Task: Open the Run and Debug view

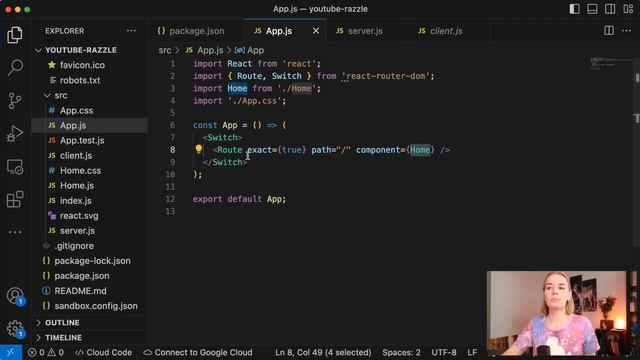Action: click(x=15, y=133)
